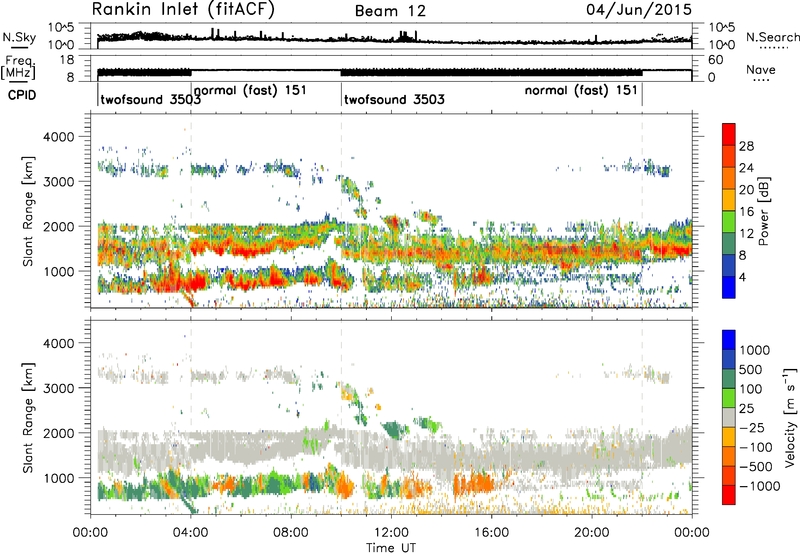Click the blue 1000 m/s velocity band
The image size is (800, 554).
tap(729, 340)
